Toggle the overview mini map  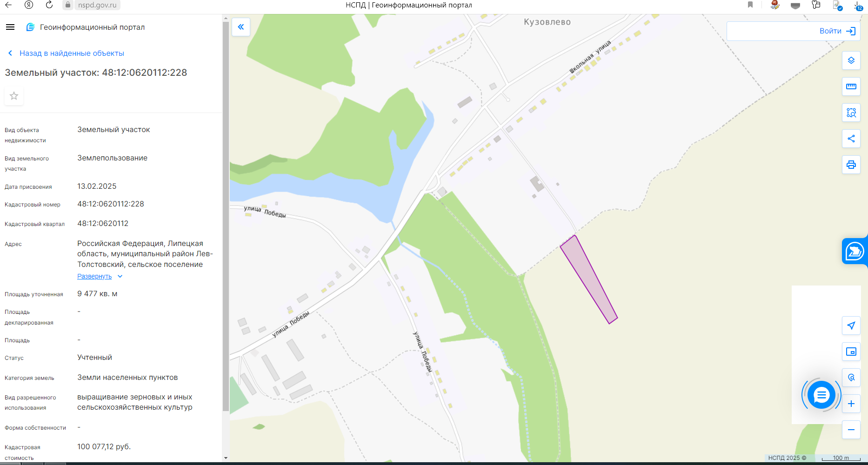click(851, 352)
